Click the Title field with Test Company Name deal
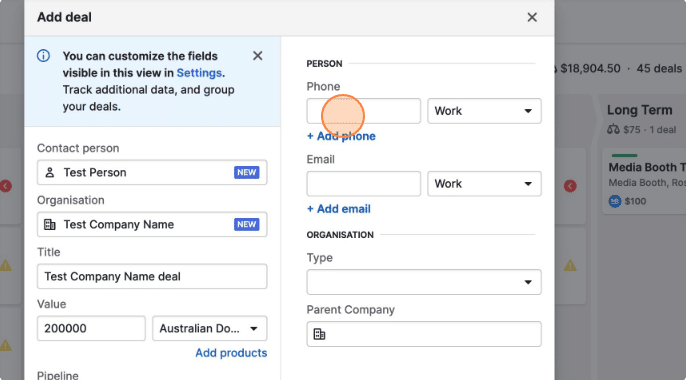The image size is (686, 380). 152,276
